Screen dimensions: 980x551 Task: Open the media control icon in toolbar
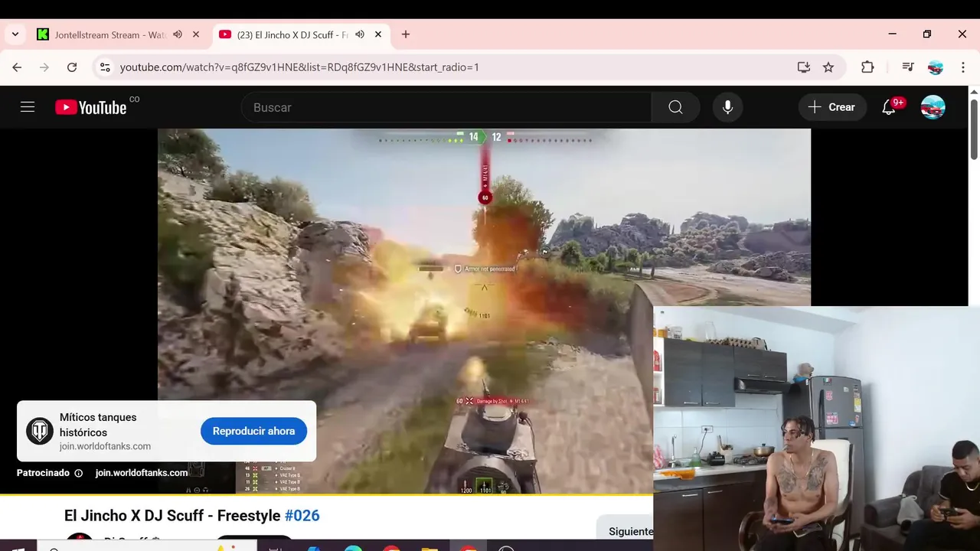coord(908,67)
